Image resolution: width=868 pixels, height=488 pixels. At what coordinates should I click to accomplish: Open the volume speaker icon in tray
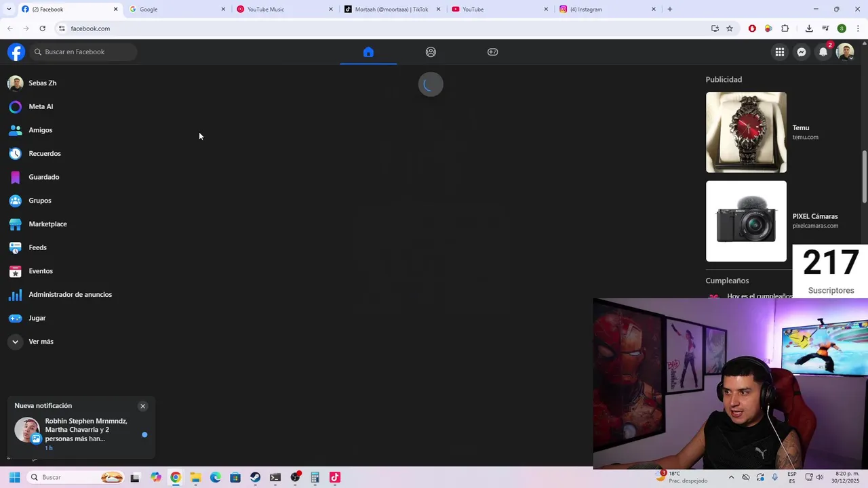click(x=819, y=477)
